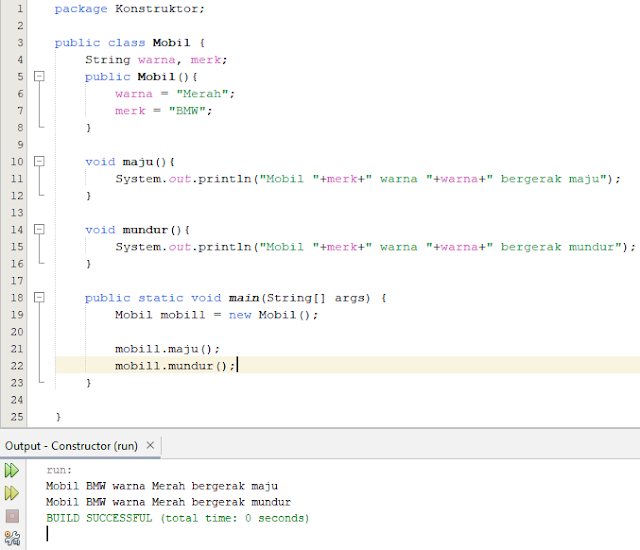Click output 'Mobil BMW warna Merah bergerak maju'

[x=162, y=486]
